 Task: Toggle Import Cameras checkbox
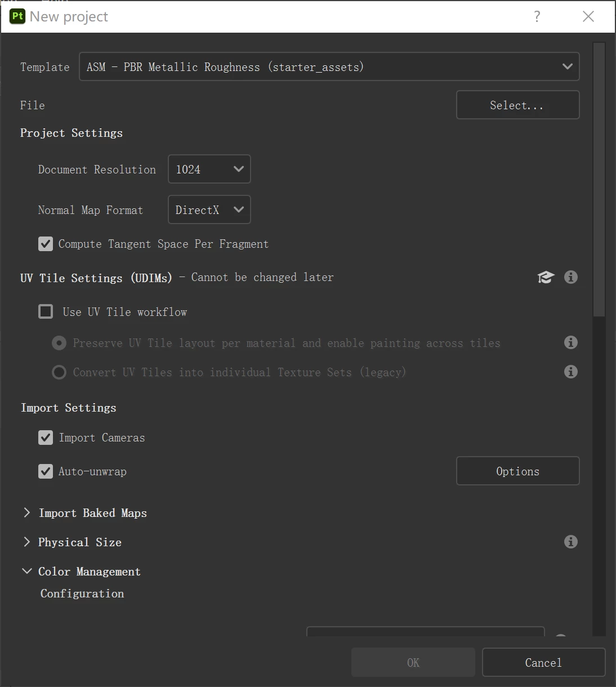point(46,438)
